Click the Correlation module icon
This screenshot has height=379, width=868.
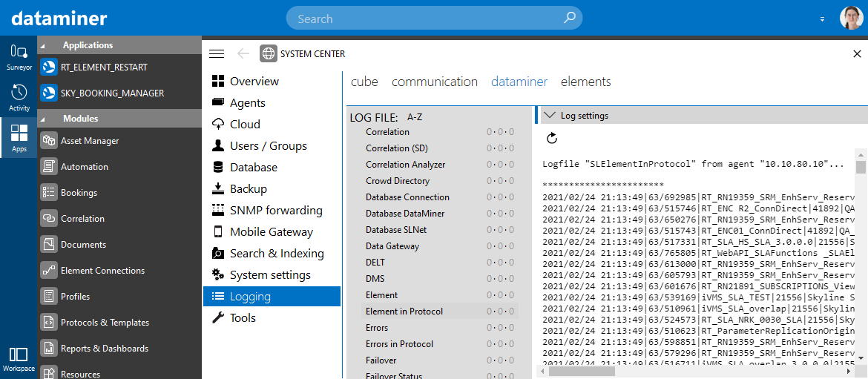49,219
